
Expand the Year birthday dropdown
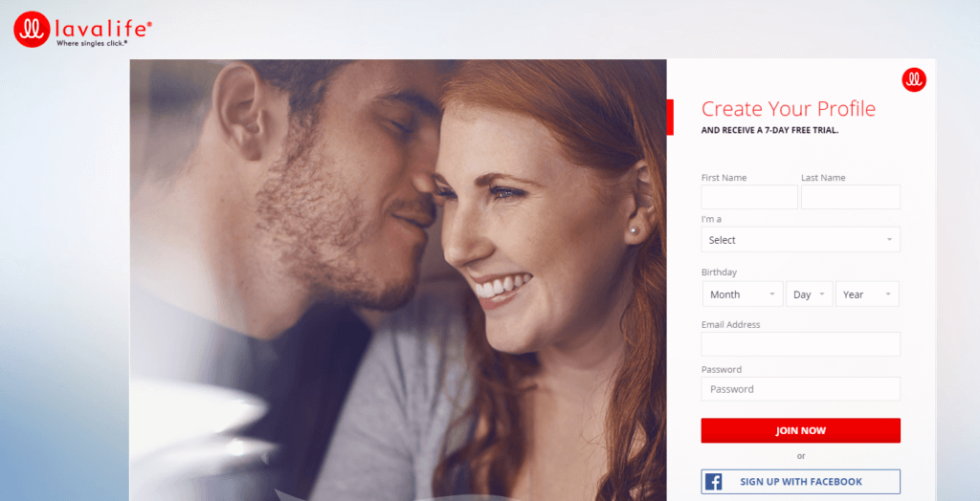(867, 294)
